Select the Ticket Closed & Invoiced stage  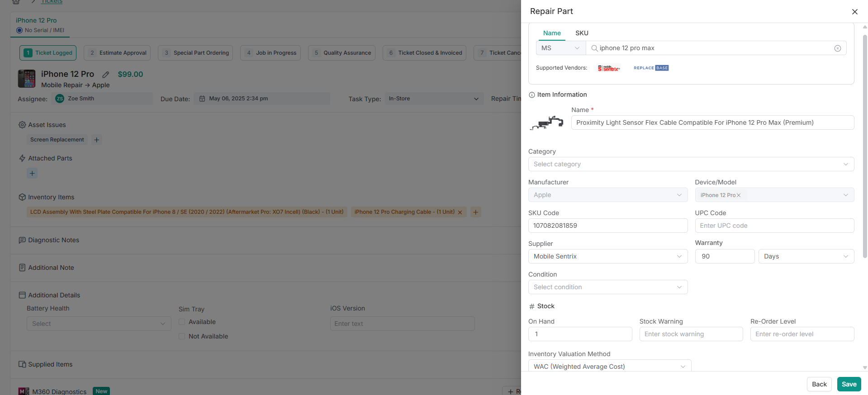424,53
